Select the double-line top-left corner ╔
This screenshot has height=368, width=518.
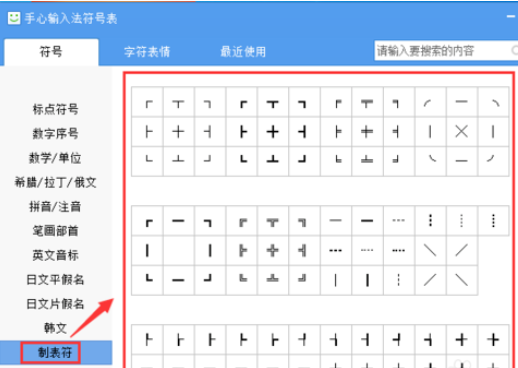pos(241,221)
